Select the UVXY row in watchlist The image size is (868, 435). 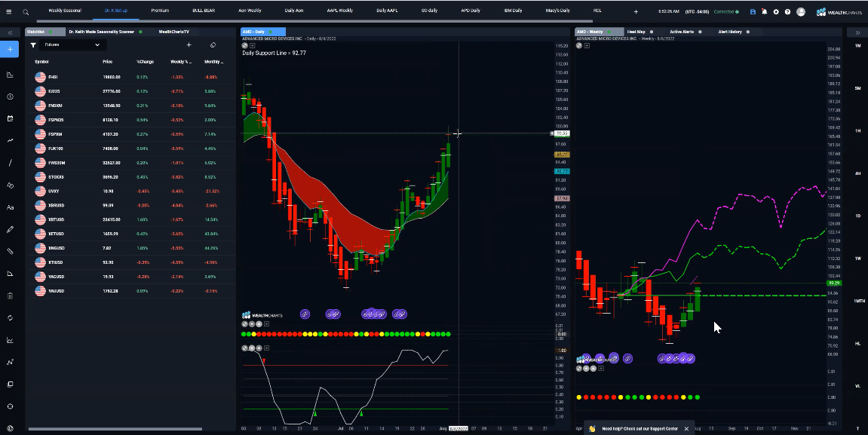(133, 191)
